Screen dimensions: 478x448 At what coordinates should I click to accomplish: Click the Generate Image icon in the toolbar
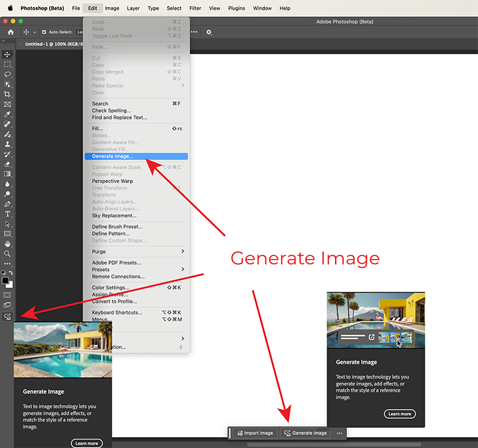tap(8, 316)
